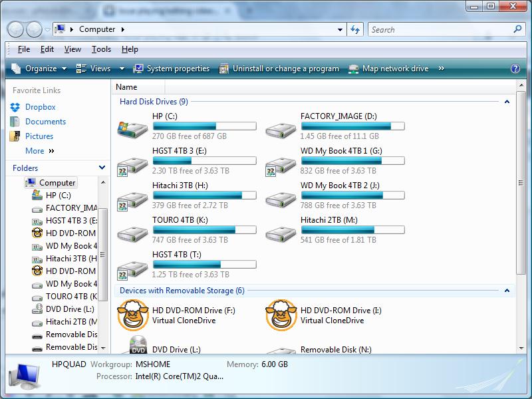This screenshot has height=399, width=532.
Task: Open the Views dropdown arrow
Action: pyautogui.click(x=122, y=69)
